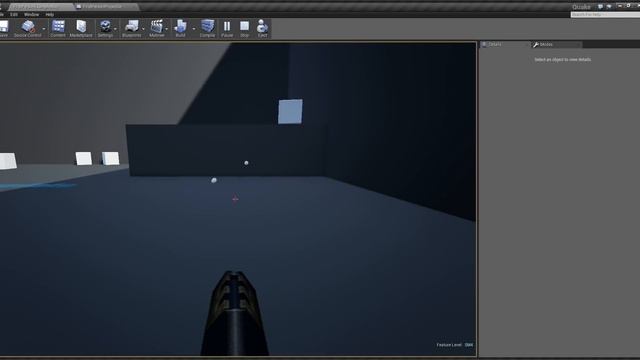Open the Marketplace toolbar icon
Viewport: 640px width, 360px height.
[81, 29]
